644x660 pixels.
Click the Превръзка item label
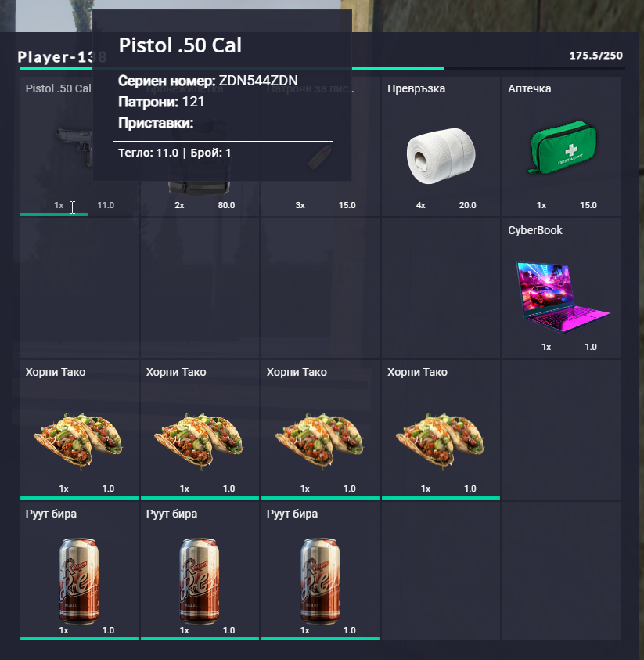click(416, 88)
